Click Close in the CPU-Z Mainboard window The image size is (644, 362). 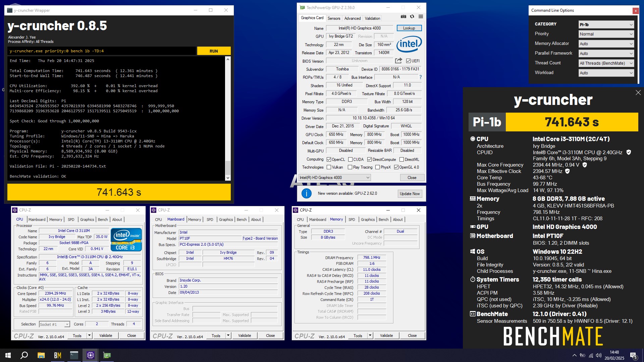270,336
